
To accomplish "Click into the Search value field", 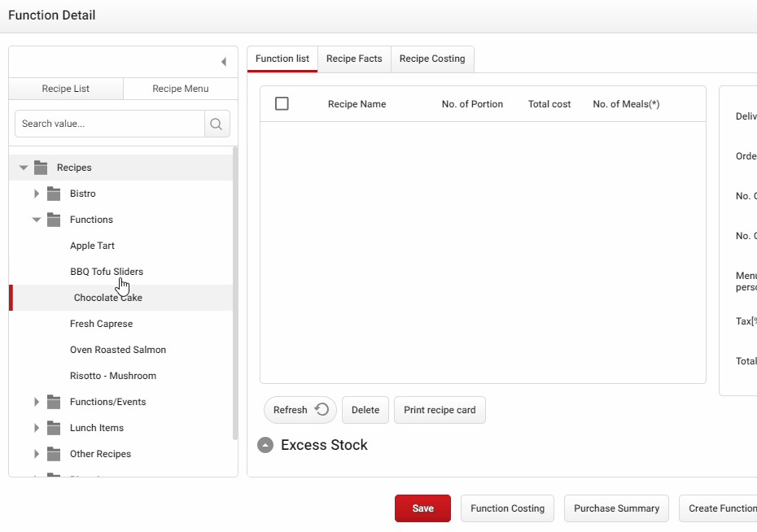I will tap(110, 124).
